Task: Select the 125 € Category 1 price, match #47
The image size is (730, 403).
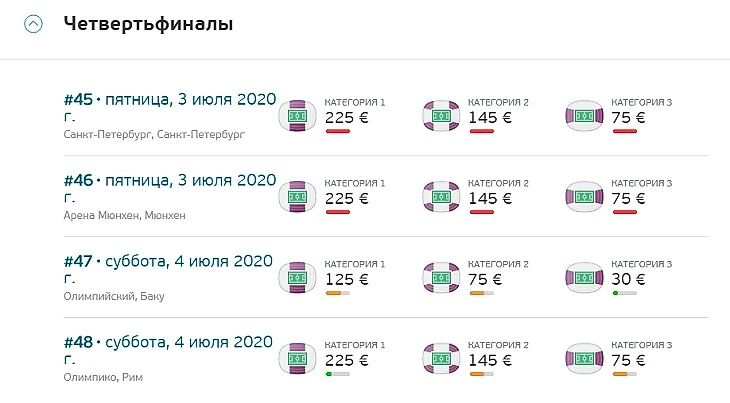Action: click(x=347, y=278)
